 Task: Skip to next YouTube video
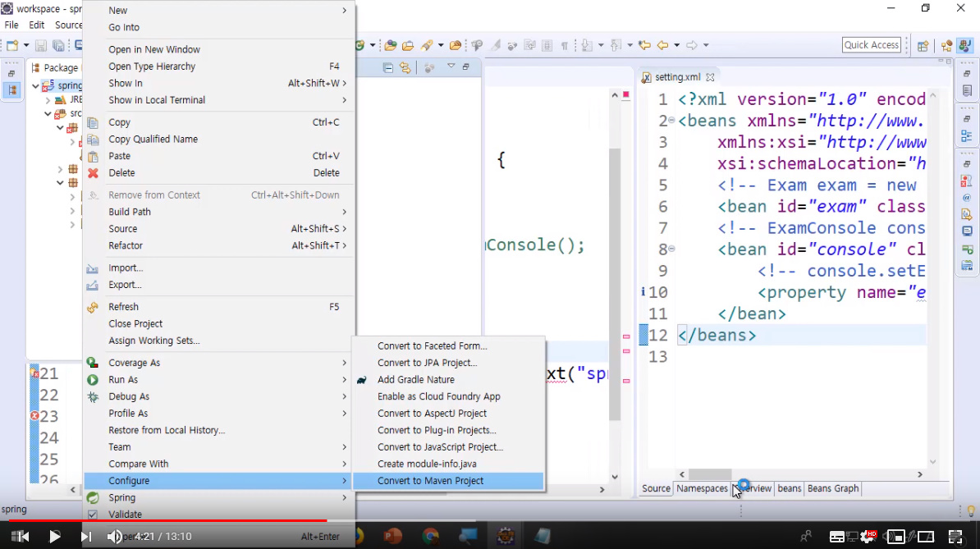pyautogui.click(x=85, y=537)
